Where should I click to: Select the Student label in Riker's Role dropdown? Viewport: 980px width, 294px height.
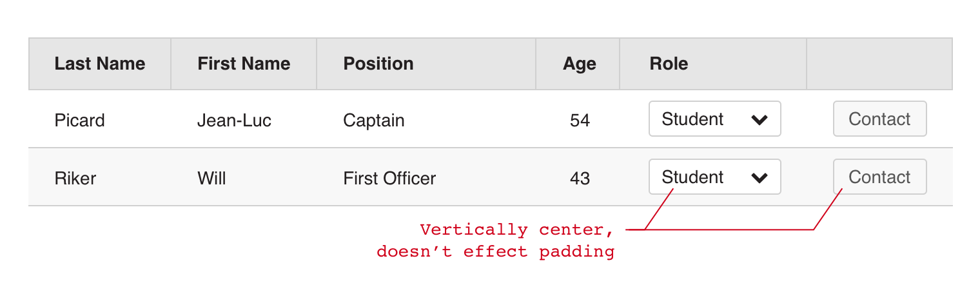(x=692, y=177)
